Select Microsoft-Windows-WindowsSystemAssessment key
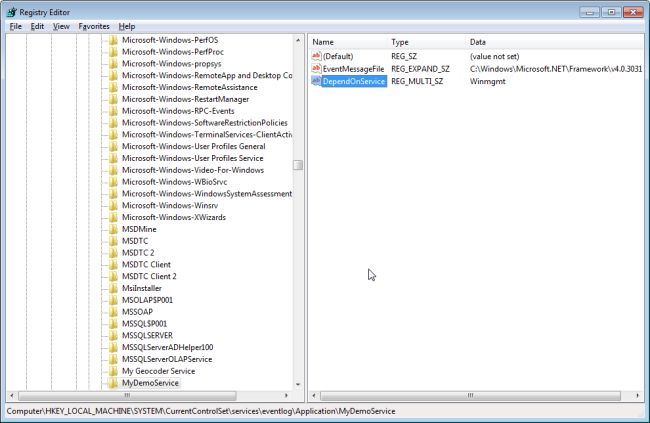The height and width of the screenshot is (423, 650). (207, 194)
